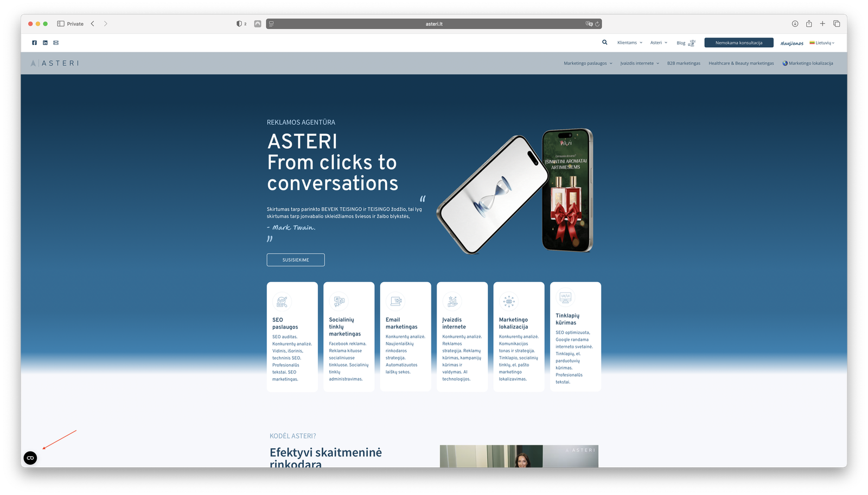Click the Socialinių tinklų marketingas icon
The width and height of the screenshot is (868, 495).
pos(339,301)
